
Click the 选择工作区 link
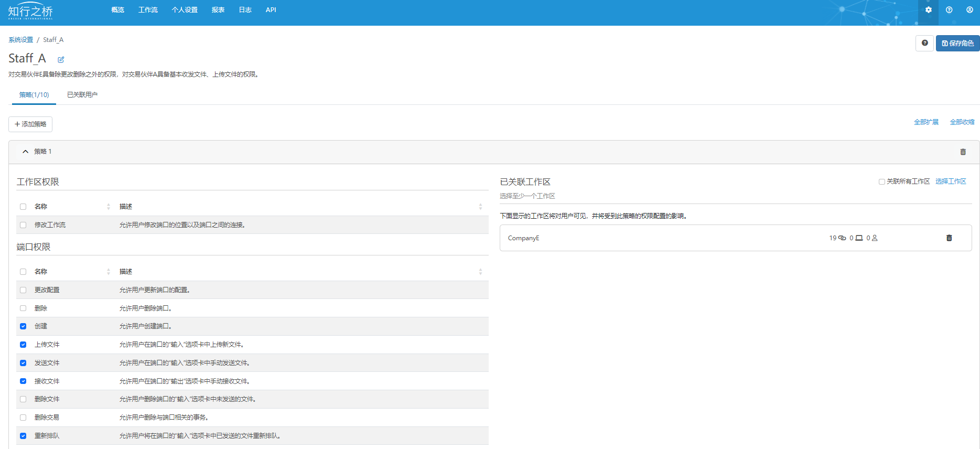(951, 181)
